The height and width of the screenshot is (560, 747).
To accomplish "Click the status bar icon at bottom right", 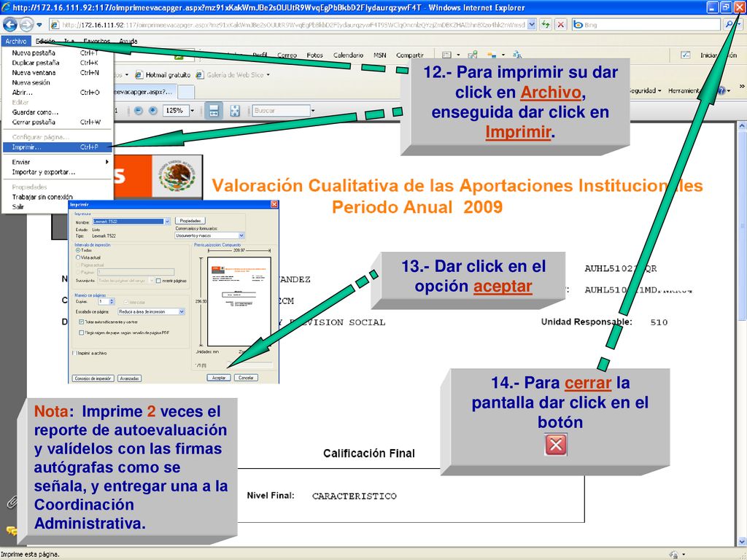I will coord(673,554).
